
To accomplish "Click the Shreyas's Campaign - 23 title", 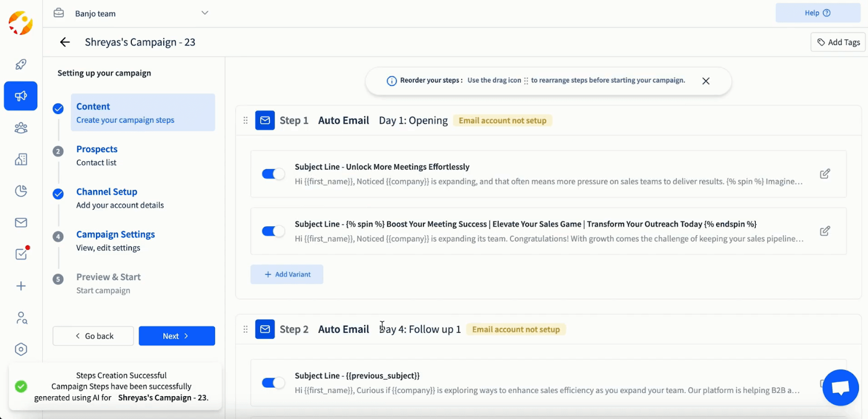I will (x=140, y=42).
